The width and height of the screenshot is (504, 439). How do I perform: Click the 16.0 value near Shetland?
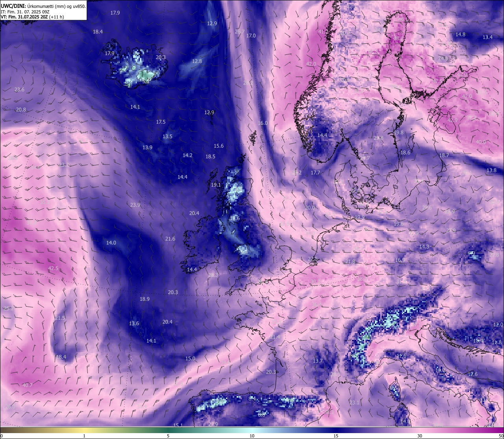263,123
